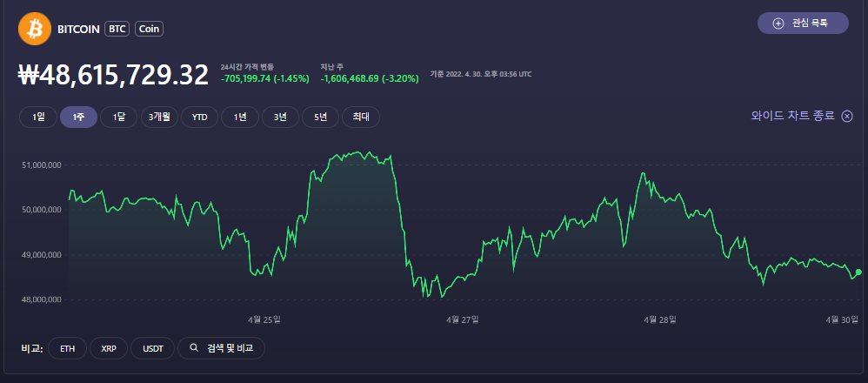
Task: Click the ₩48,615,729.32 price value
Action: (113, 75)
